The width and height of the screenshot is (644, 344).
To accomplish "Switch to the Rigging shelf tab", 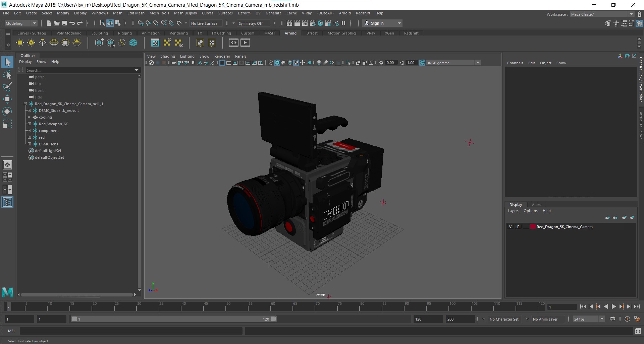I will click(x=125, y=33).
